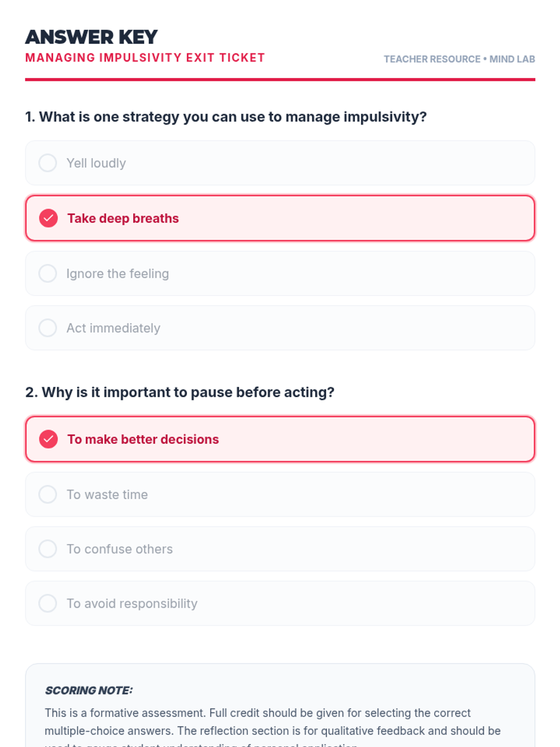Select the Ignore the feeling radio circle
The height and width of the screenshot is (747, 560).
pos(48,273)
